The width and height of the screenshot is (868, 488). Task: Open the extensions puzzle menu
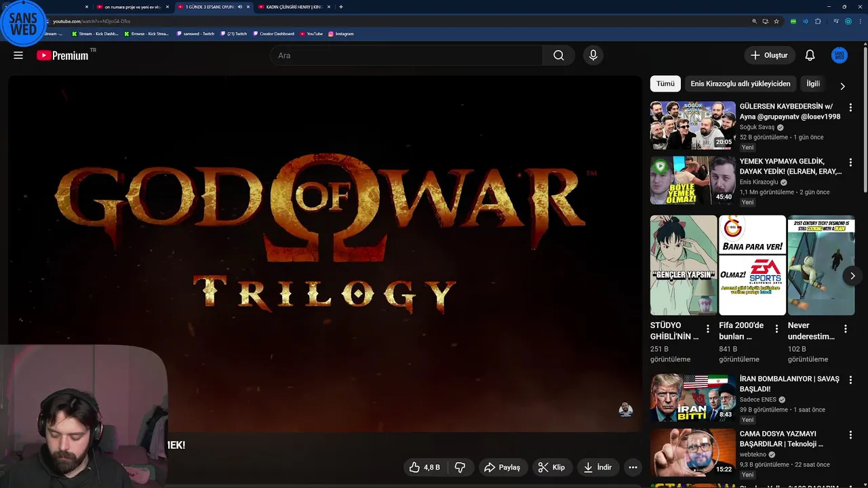[818, 21]
